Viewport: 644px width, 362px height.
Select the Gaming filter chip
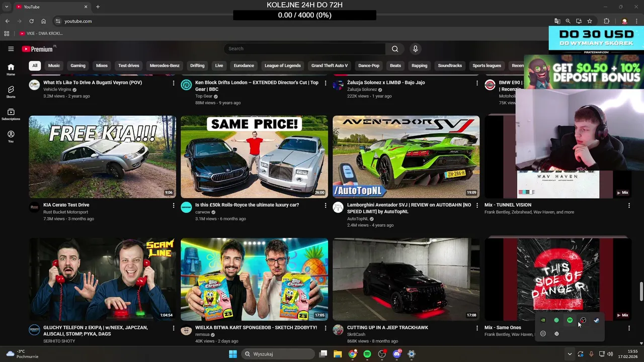click(78, 65)
